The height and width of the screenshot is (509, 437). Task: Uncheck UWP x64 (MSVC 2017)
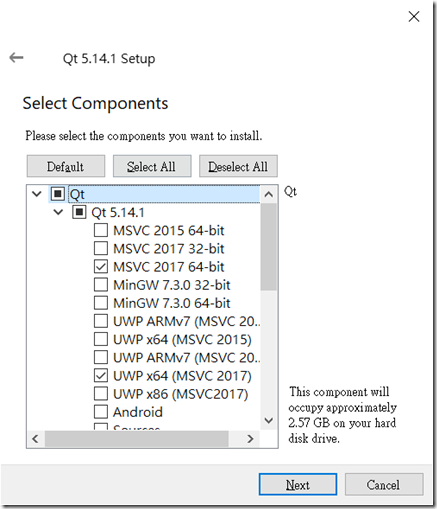pos(101,375)
